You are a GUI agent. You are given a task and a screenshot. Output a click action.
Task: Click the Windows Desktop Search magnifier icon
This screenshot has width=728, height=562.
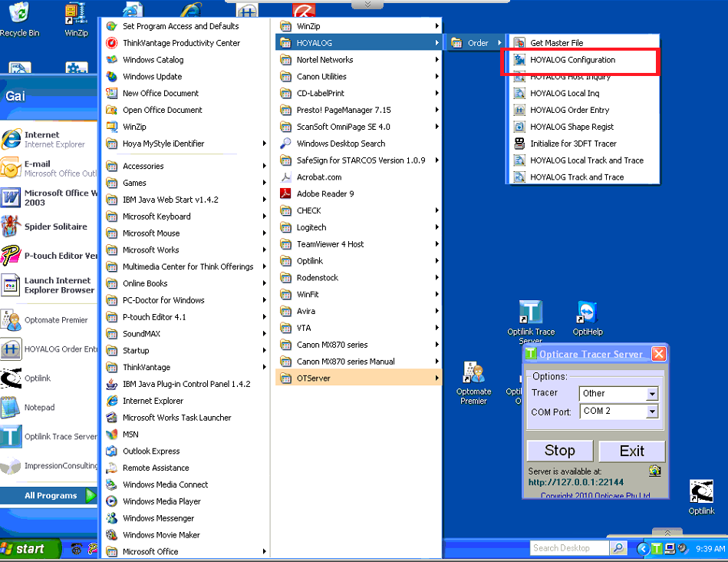285,144
